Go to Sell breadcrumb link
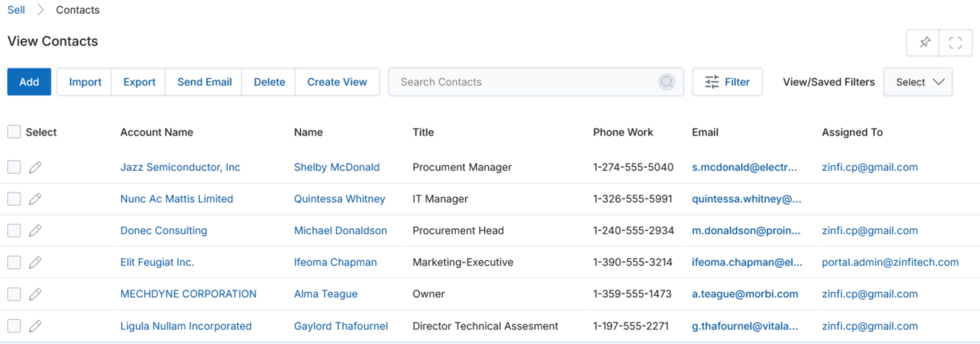 16,10
